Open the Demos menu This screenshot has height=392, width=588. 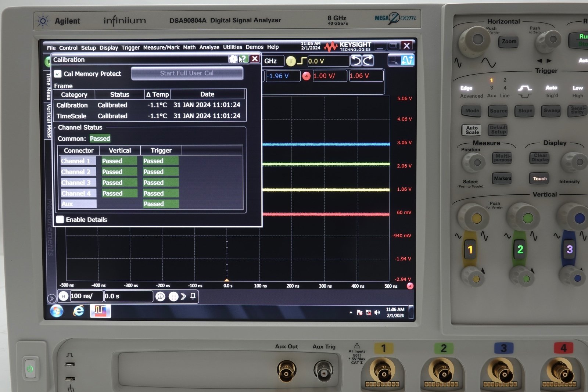pyautogui.click(x=254, y=47)
